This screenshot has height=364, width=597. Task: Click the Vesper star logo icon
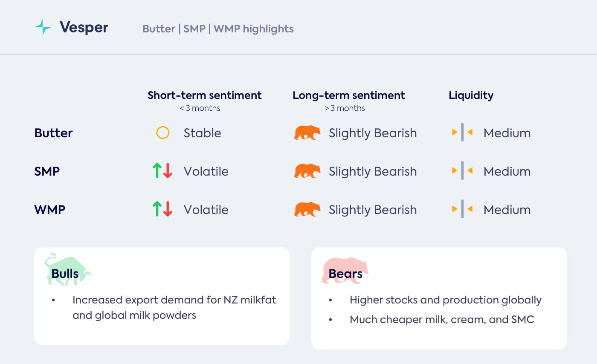click(x=43, y=28)
